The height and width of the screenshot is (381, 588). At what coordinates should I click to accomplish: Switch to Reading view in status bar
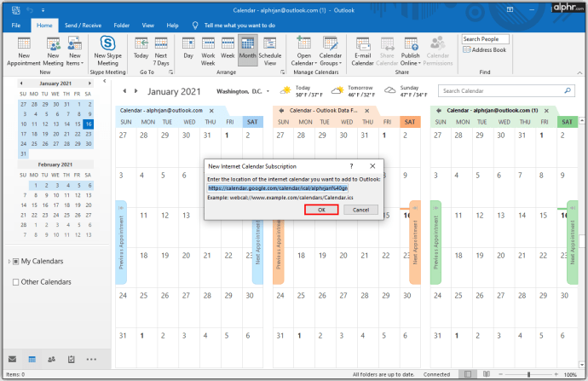487,374
